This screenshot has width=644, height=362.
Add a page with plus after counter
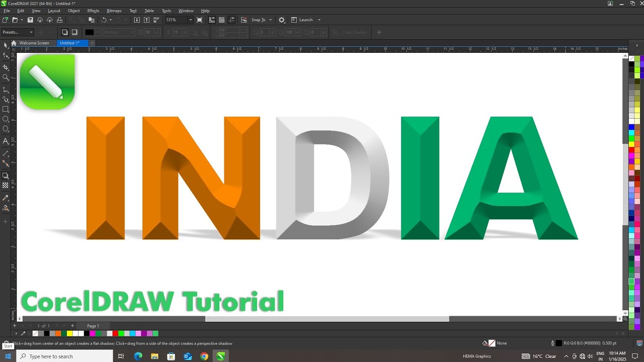pos(72,326)
